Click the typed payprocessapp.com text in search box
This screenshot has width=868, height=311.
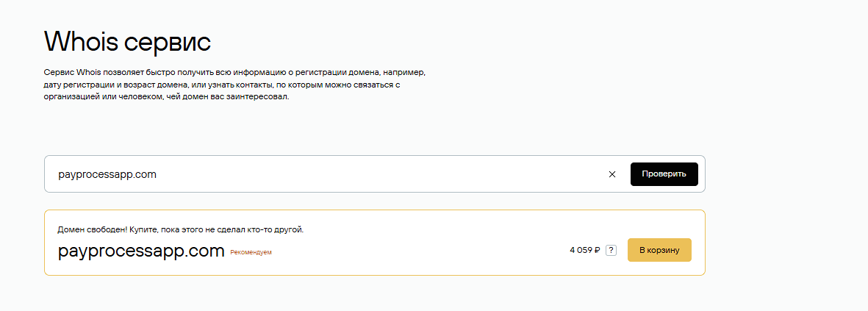107,174
